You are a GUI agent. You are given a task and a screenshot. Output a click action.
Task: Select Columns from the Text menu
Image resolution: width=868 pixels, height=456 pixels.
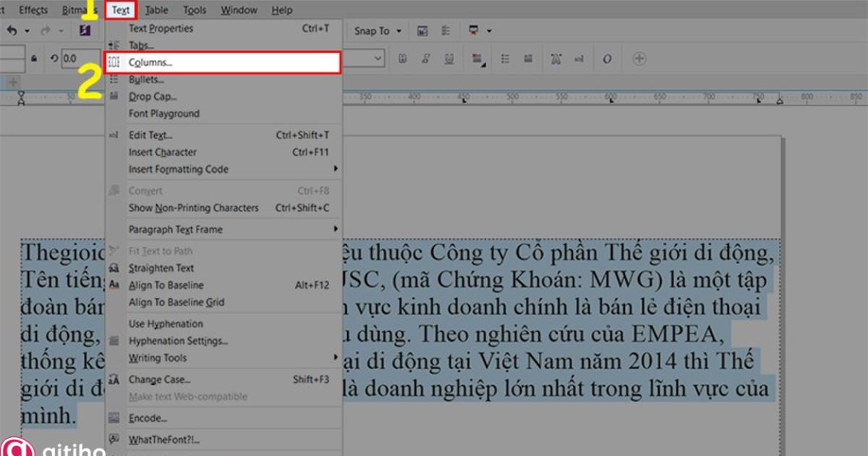(149, 62)
